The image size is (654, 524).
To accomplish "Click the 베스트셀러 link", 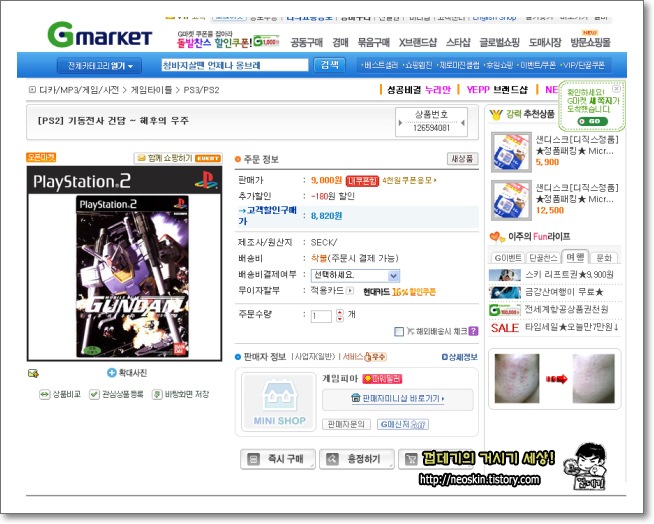I will point(380,66).
